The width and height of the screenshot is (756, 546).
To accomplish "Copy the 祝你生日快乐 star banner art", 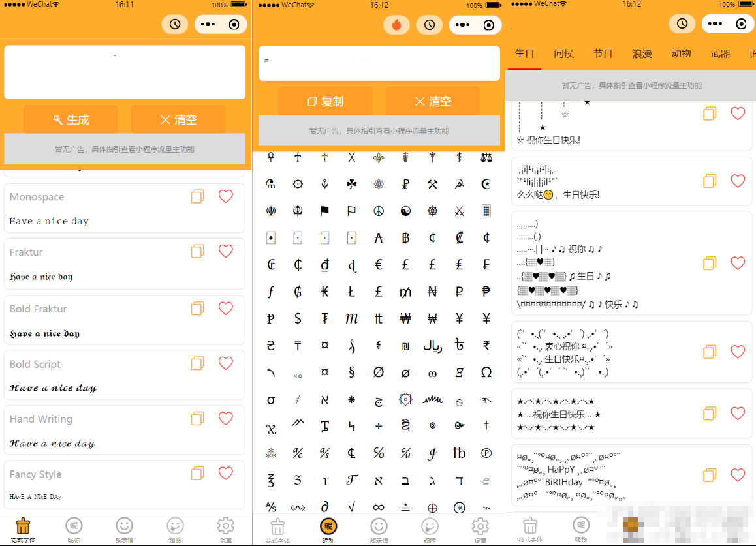I will [x=710, y=414].
